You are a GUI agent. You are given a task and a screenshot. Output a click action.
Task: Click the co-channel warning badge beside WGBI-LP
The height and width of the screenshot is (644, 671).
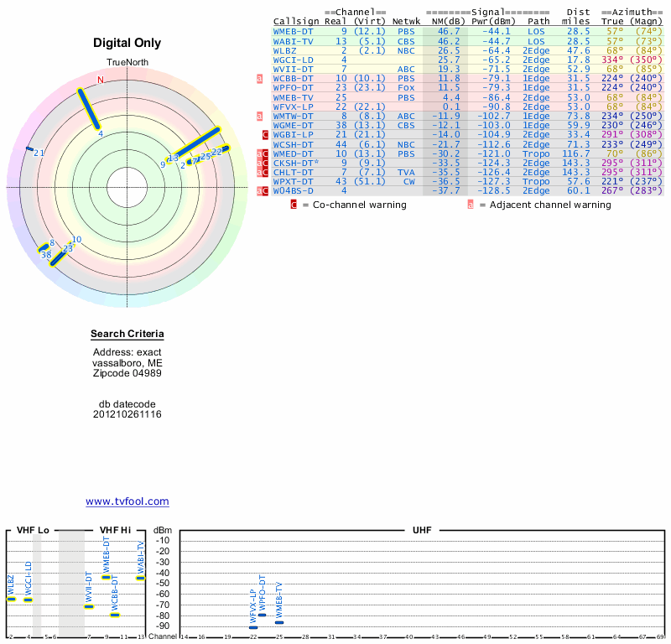tap(265, 134)
